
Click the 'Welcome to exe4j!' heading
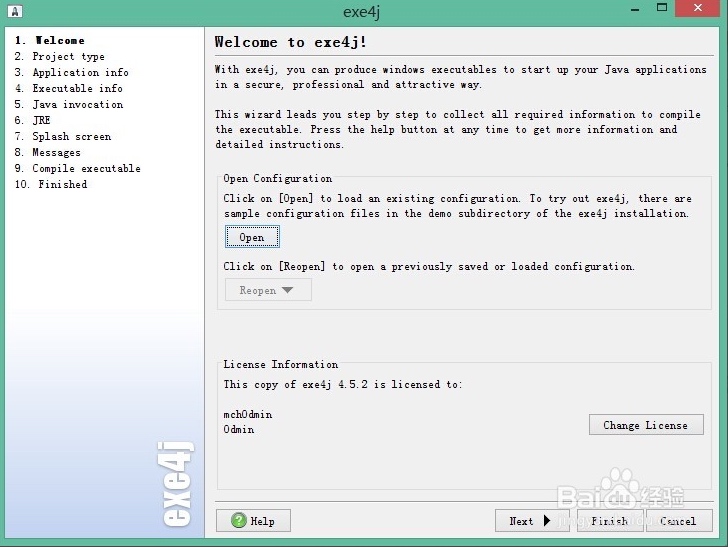(291, 42)
